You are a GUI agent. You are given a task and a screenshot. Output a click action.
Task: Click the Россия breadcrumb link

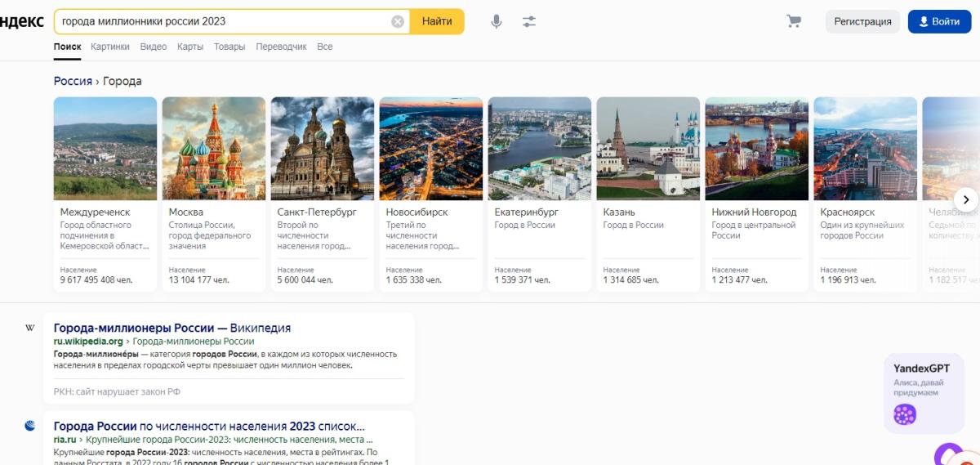click(73, 81)
